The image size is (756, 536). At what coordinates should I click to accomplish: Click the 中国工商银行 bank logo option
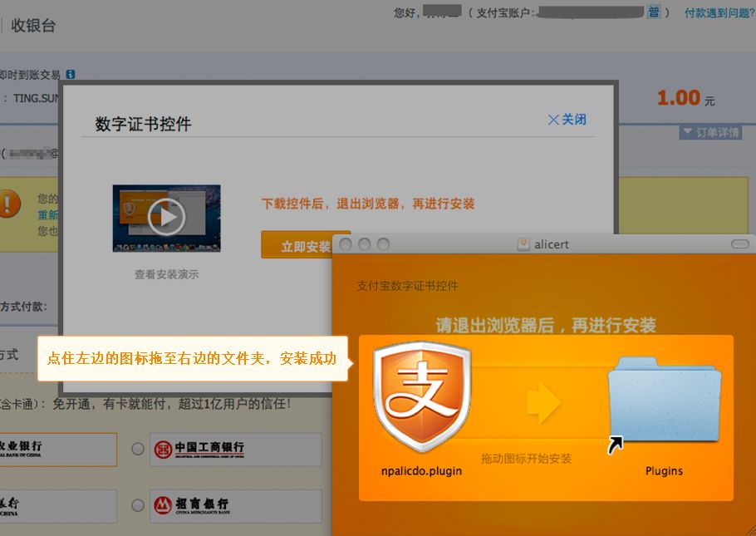pos(236,450)
